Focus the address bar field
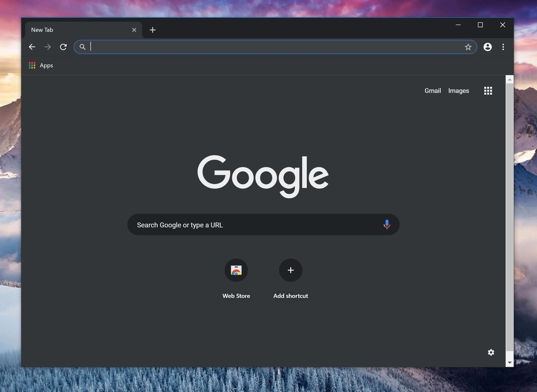The image size is (537, 392). 275,47
